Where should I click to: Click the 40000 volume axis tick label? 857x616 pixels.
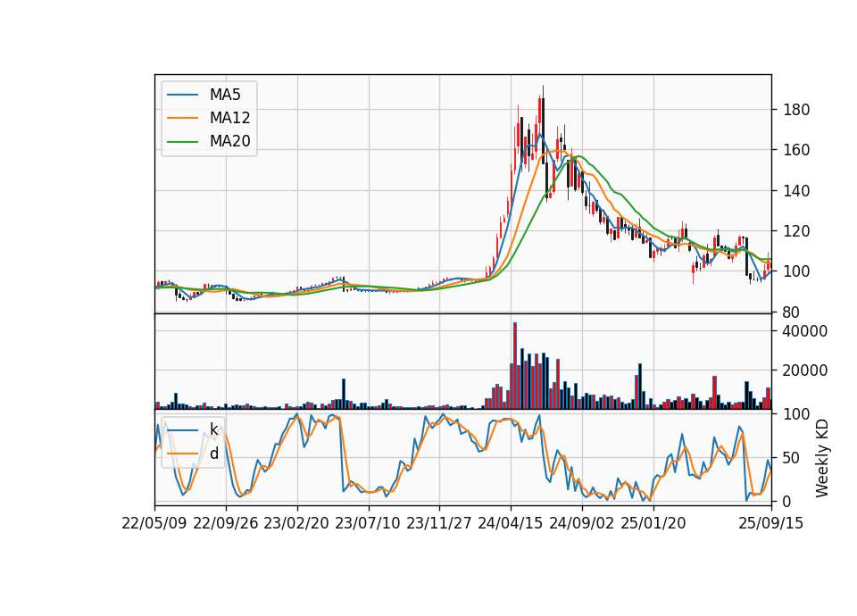pyautogui.click(x=805, y=331)
